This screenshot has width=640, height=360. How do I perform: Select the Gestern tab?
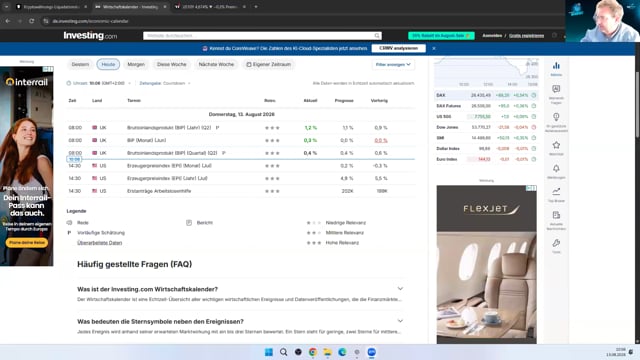click(x=80, y=64)
